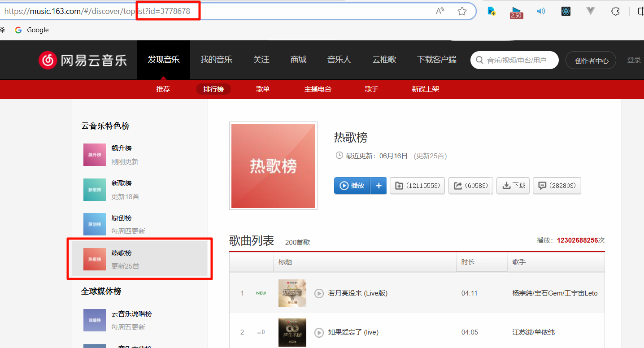Play the song 若月亮没来 (Live版)
The image size is (644, 348).
coord(319,293)
